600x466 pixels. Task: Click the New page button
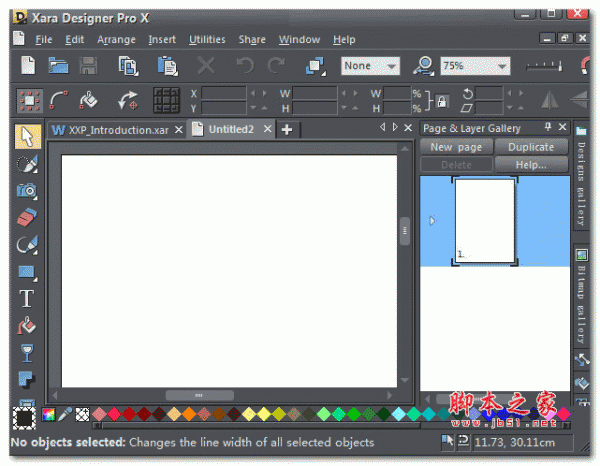coord(455,147)
